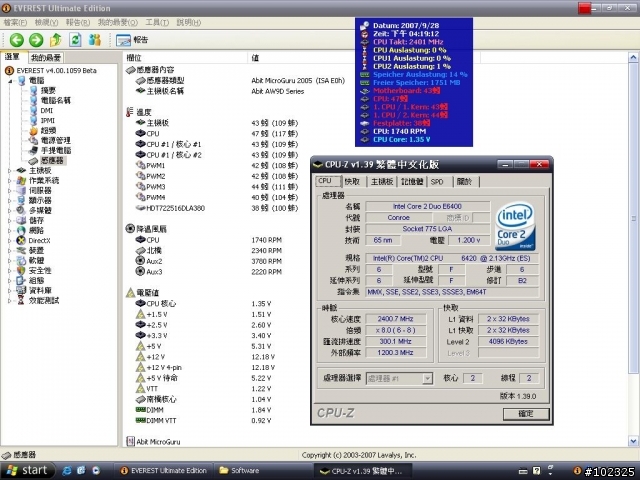Open the users icon in toolbar
Screen dimensions: 640x480
95,40
